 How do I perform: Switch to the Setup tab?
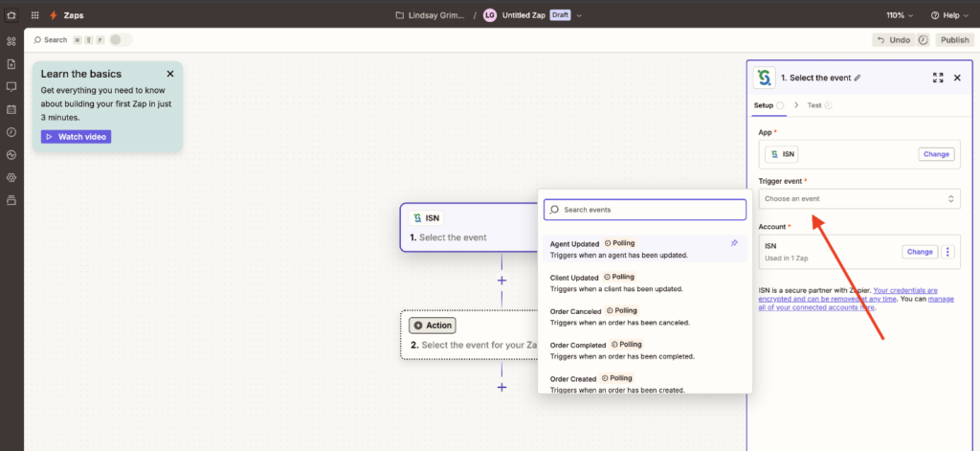(x=768, y=105)
